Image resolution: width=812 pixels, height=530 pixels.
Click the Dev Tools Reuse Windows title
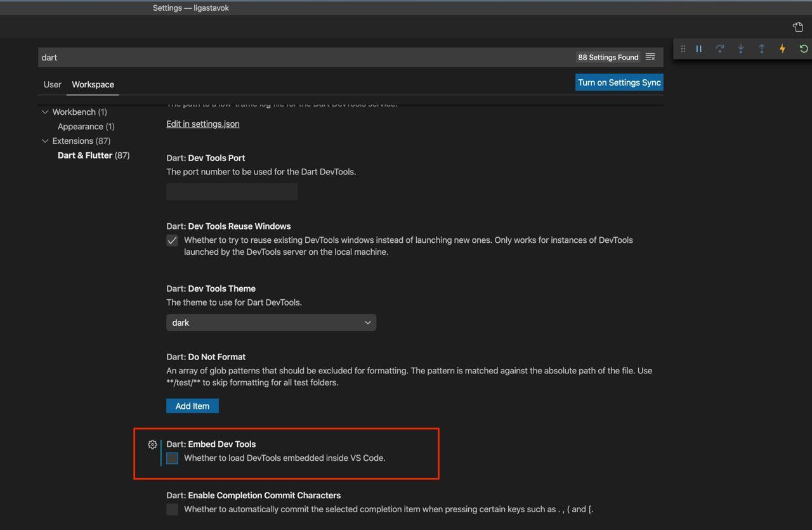[228, 226]
